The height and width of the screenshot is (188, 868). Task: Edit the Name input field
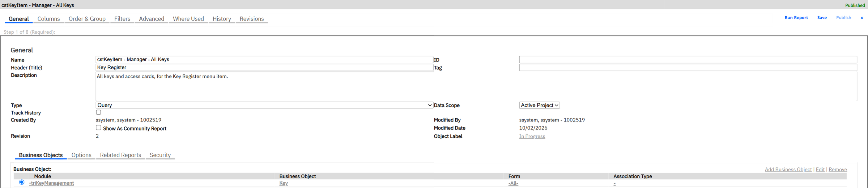click(264, 60)
